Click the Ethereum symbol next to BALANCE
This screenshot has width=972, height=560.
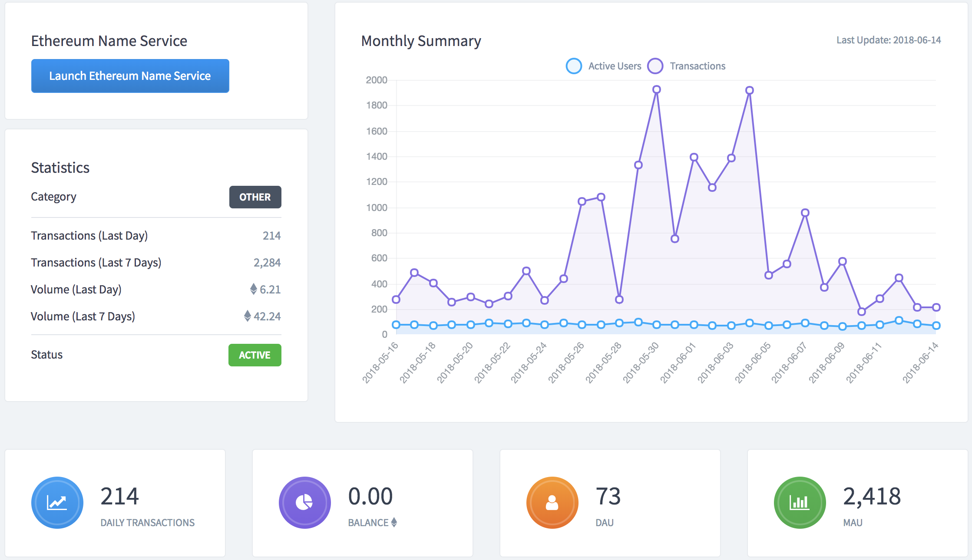(394, 522)
